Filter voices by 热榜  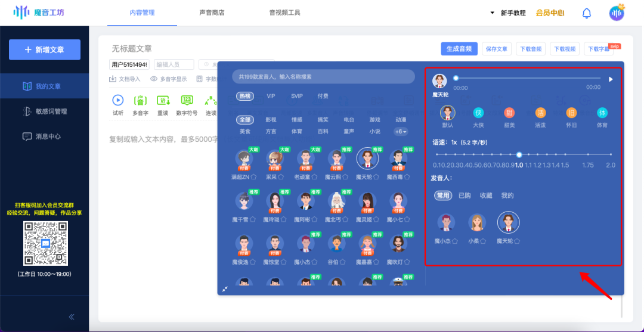tap(245, 96)
